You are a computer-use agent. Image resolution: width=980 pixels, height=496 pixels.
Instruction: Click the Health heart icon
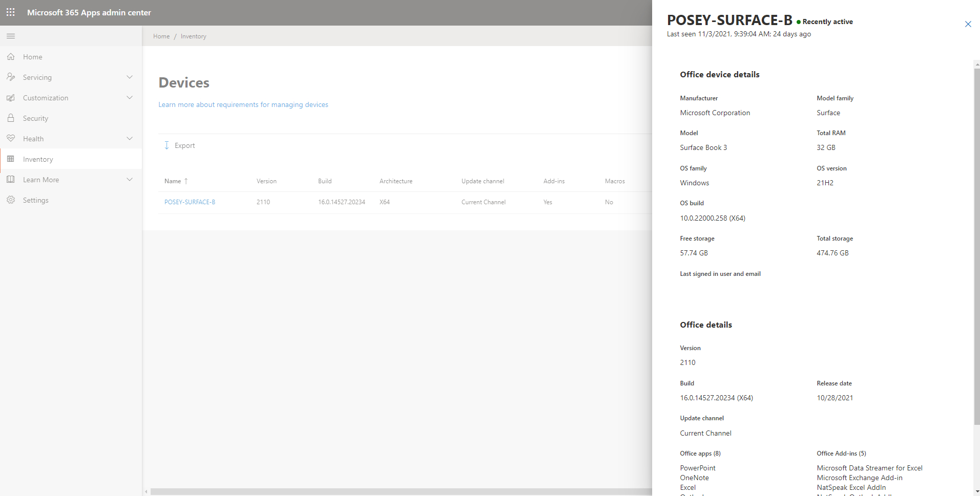pyautogui.click(x=11, y=139)
